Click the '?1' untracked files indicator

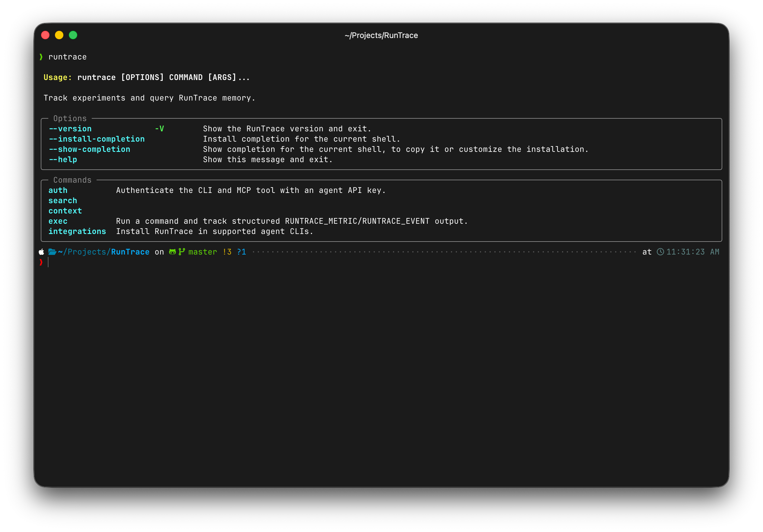(x=241, y=252)
